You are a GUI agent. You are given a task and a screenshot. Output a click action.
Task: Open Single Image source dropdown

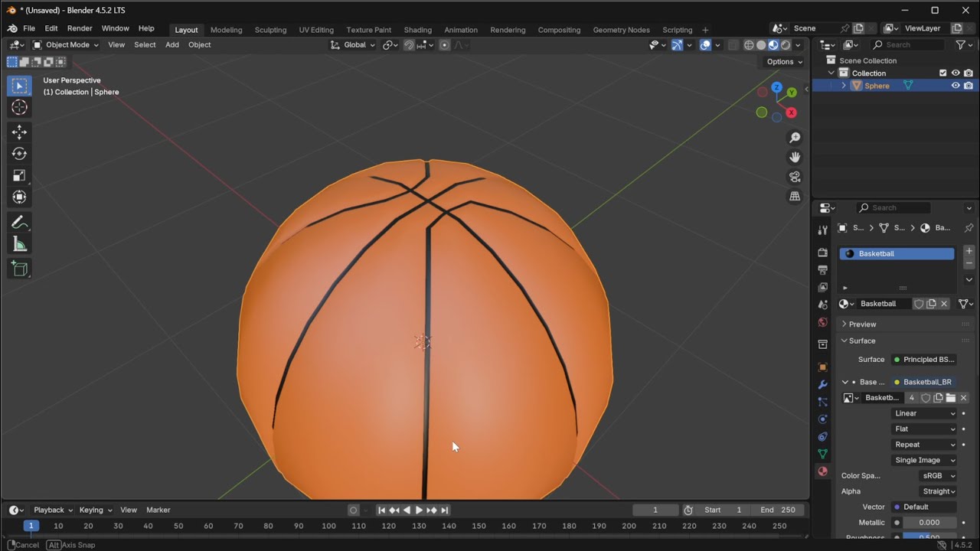pyautogui.click(x=925, y=460)
